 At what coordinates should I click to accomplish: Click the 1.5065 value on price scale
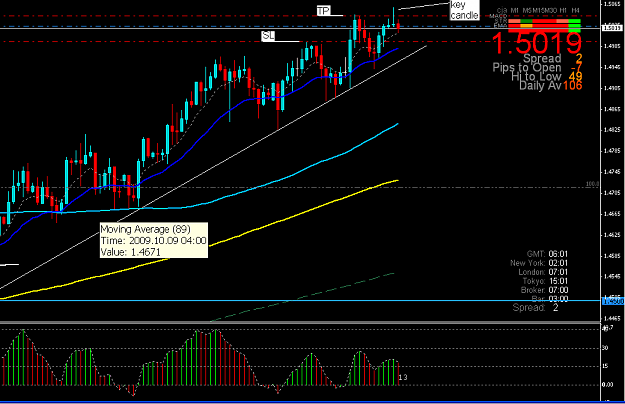[612, 4]
